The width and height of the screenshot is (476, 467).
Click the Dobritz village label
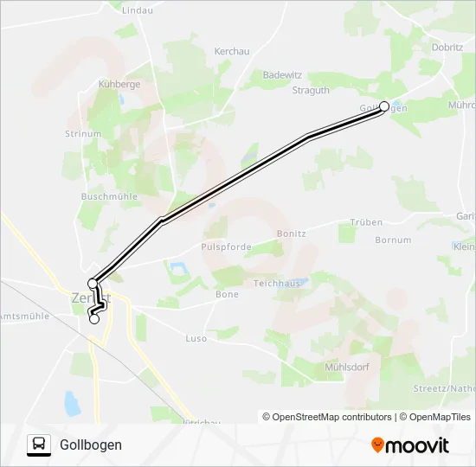pos(447,48)
